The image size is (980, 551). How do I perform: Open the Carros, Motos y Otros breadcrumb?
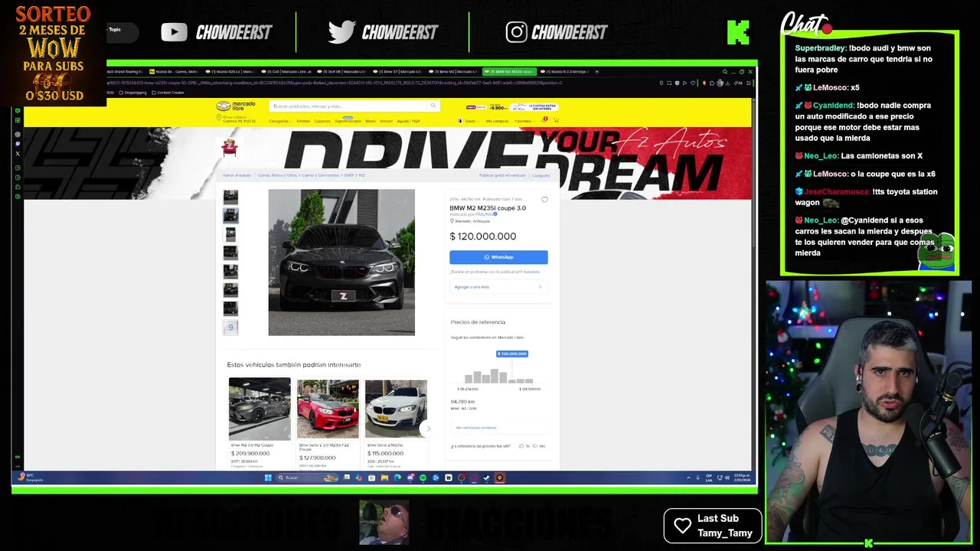coord(279,175)
